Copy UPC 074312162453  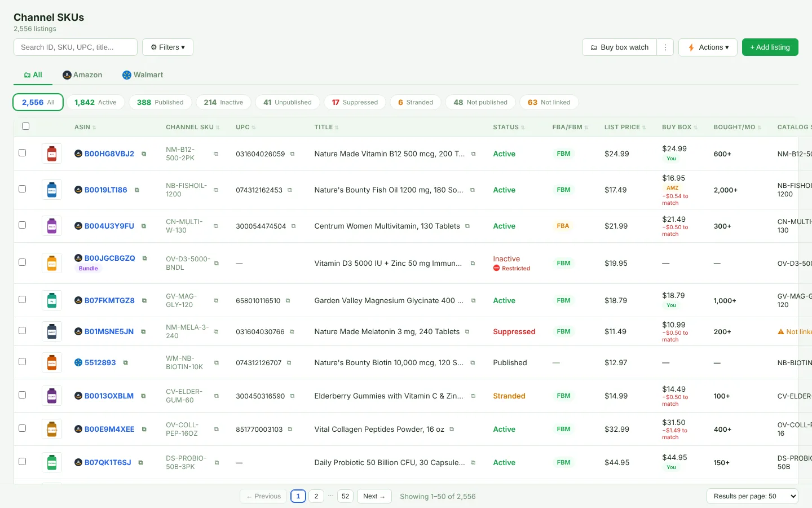(x=290, y=190)
